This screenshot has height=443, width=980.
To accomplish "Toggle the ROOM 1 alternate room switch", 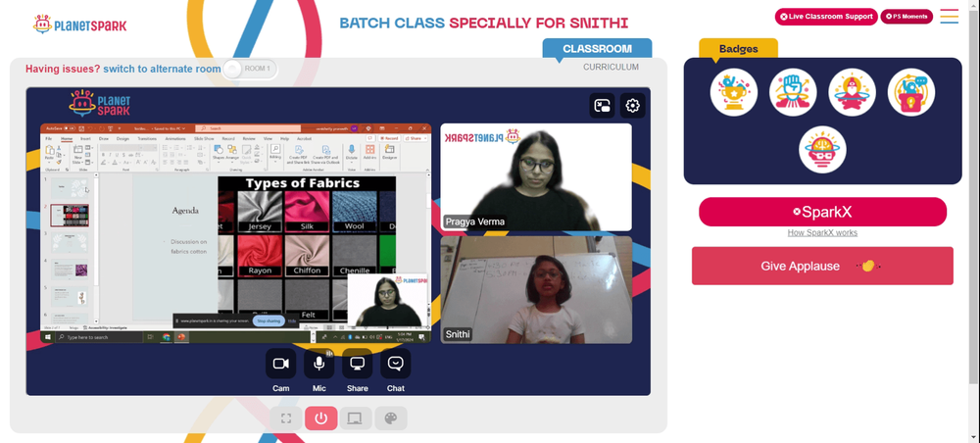I will pos(250,69).
